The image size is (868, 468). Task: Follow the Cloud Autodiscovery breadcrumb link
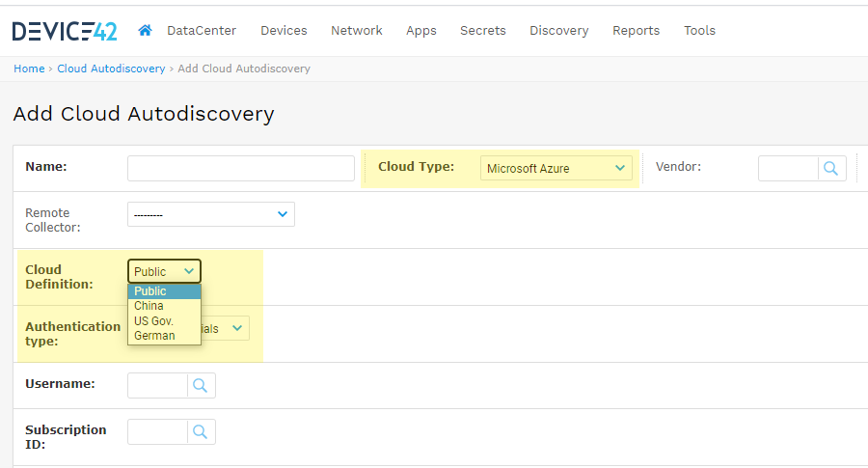111,69
